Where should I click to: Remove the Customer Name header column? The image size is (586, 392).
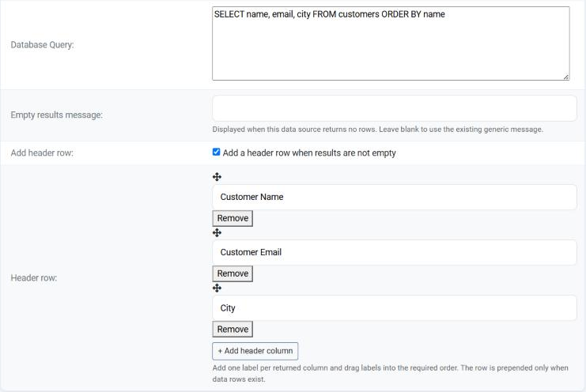(x=233, y=218)
